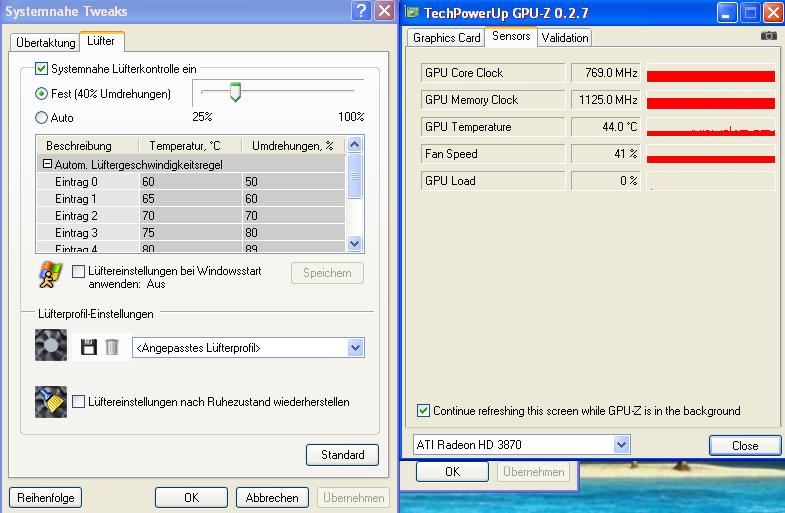
Task: Click the 44.0 °C temperature value
Action: 605,127
